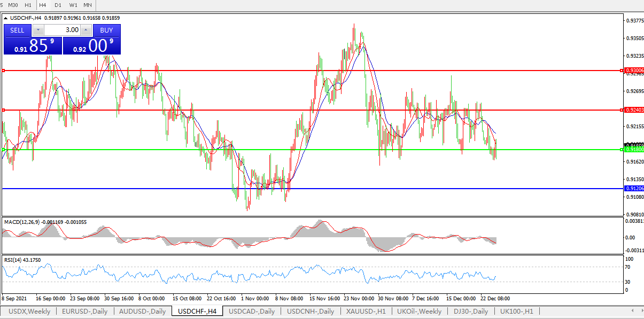Select the 0.92403 horizontal line label
The width and height of the screenshot is (644, 319).
click(x=634, y=110)
